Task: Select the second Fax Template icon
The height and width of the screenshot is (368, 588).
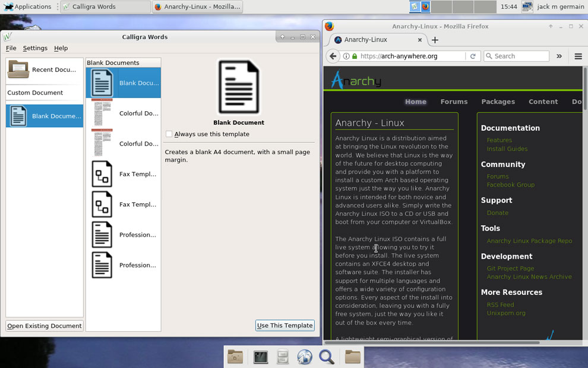Action: [102, 205]
